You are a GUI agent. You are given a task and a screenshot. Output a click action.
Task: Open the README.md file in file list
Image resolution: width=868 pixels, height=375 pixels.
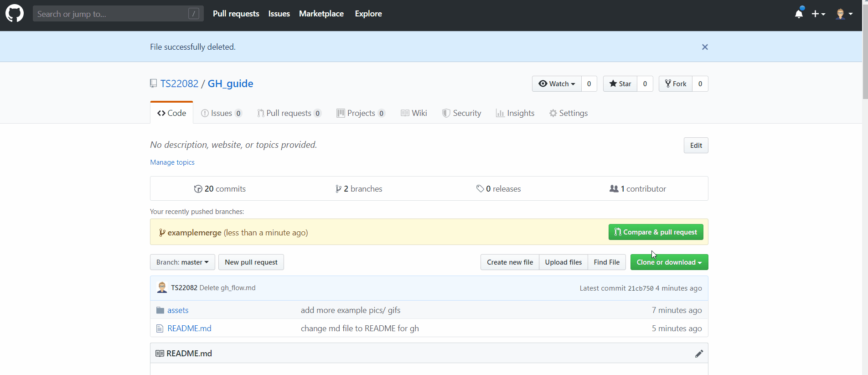pos(189,328)
